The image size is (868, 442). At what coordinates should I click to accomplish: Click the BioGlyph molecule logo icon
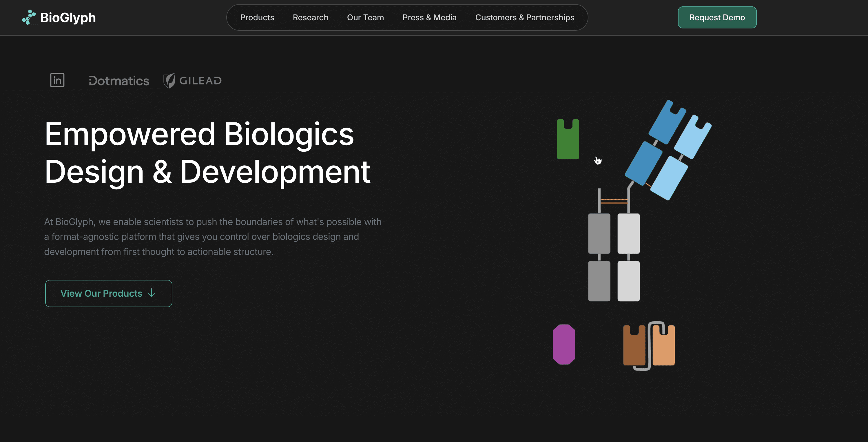point(29,17)
